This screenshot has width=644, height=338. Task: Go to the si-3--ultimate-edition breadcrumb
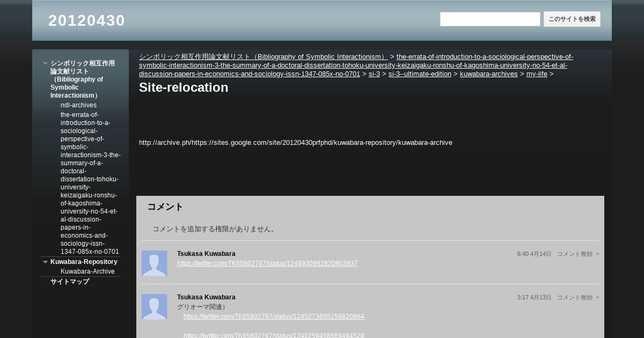click(x=420, y=74)
